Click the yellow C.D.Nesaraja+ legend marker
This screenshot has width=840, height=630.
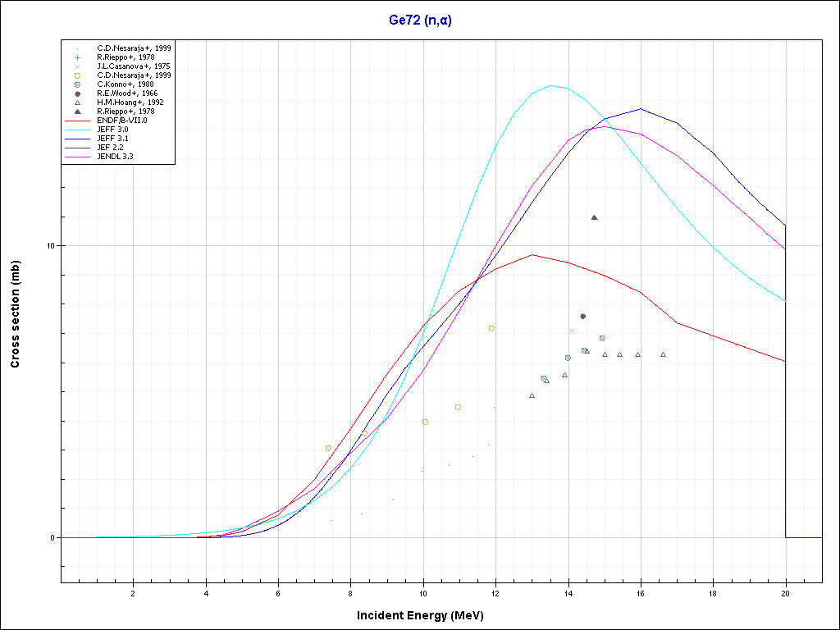(77, 75)
